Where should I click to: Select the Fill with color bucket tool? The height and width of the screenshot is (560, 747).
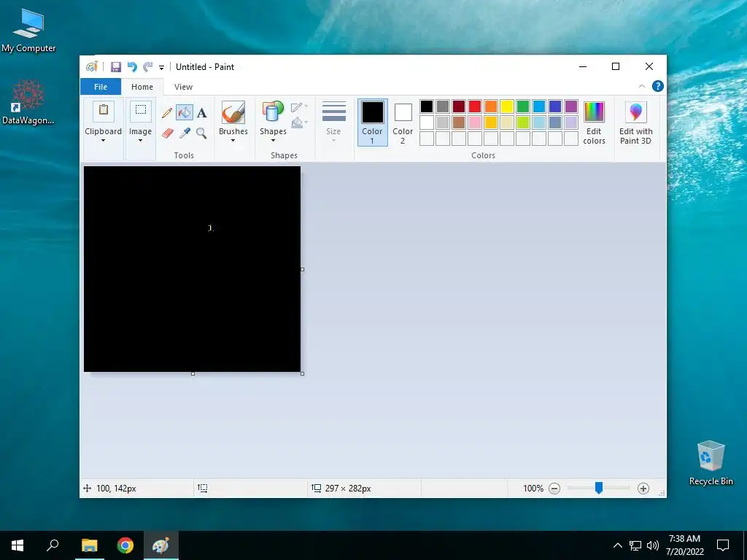[185, 112]
